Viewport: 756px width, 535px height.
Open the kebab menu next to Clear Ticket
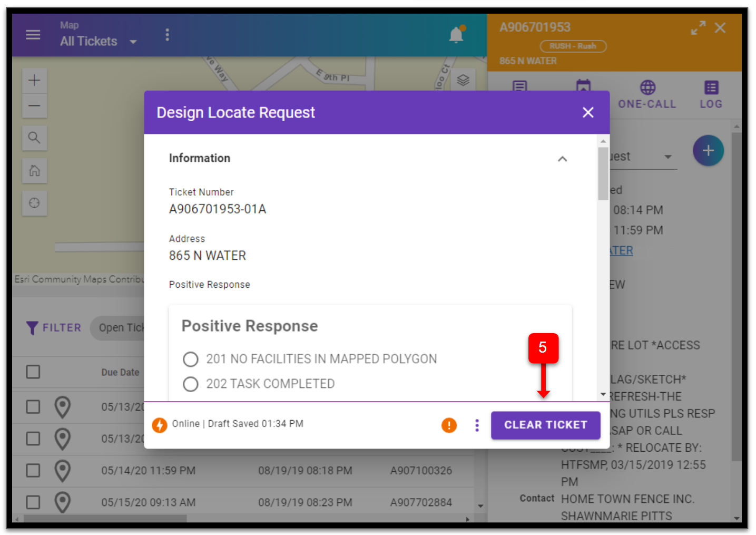(476, 425)
